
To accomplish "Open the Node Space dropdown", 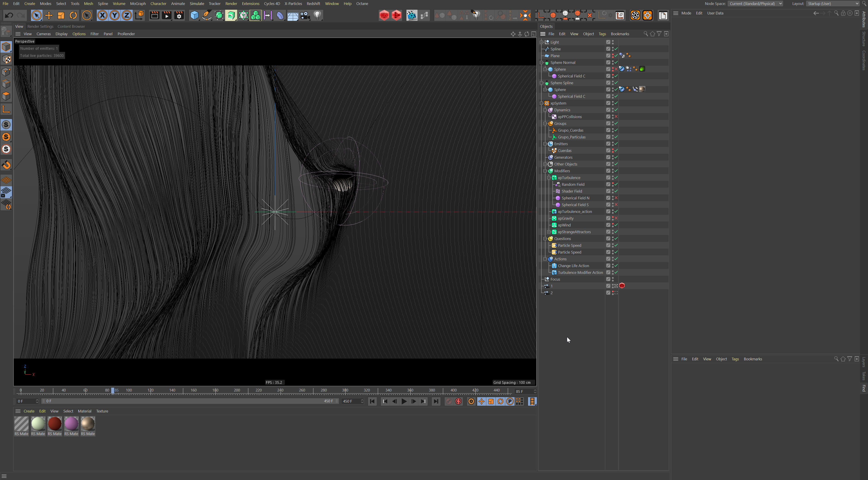I will [755, 4].
